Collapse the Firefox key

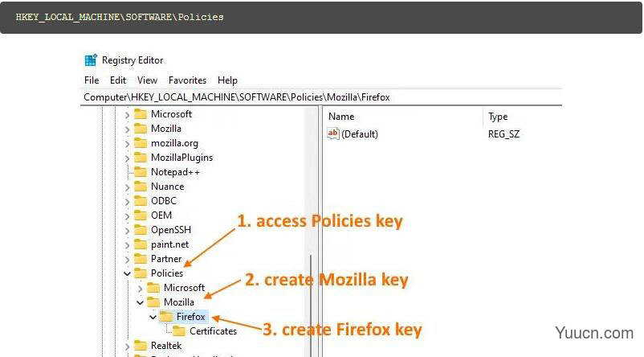coord(153,317)
